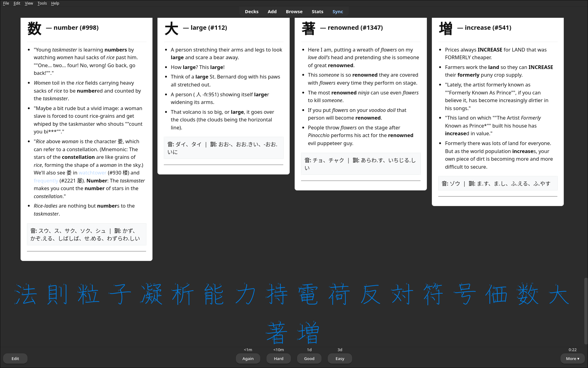Select the 電 kanji stroke diagram
This screenshot has height=368, width=588.
coord(308,294)
